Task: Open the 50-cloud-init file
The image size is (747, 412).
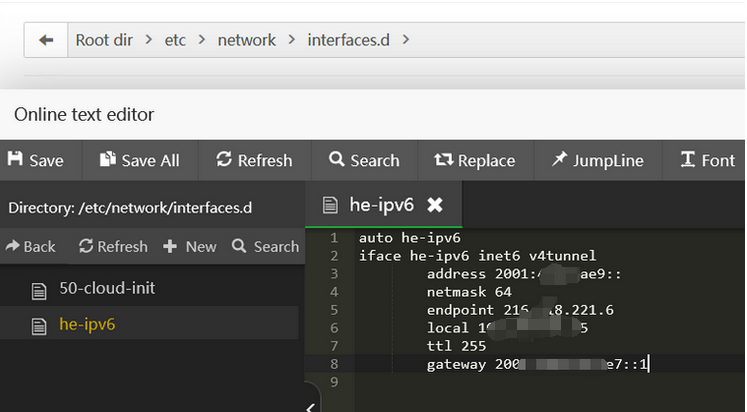Action: [x=106, y=288]
